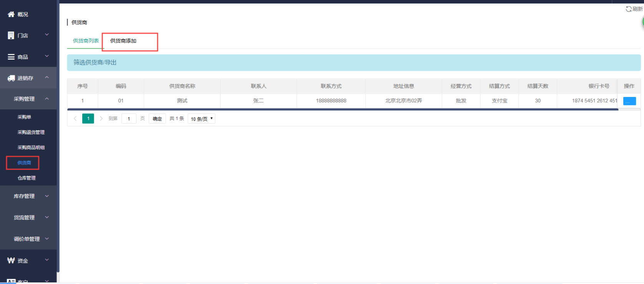The width and height of the screenshot is (644, 284).
Task: Collapse the 采购管理 submenu chevron
Action: [47, 99]
